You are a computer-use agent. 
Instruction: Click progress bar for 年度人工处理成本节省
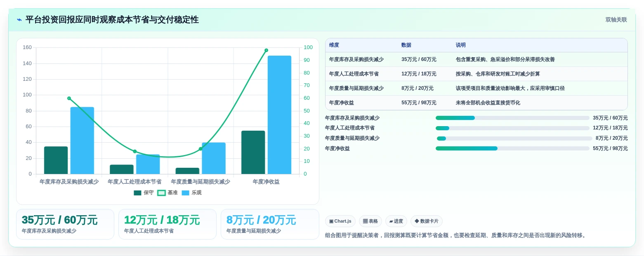coord(512,128)
